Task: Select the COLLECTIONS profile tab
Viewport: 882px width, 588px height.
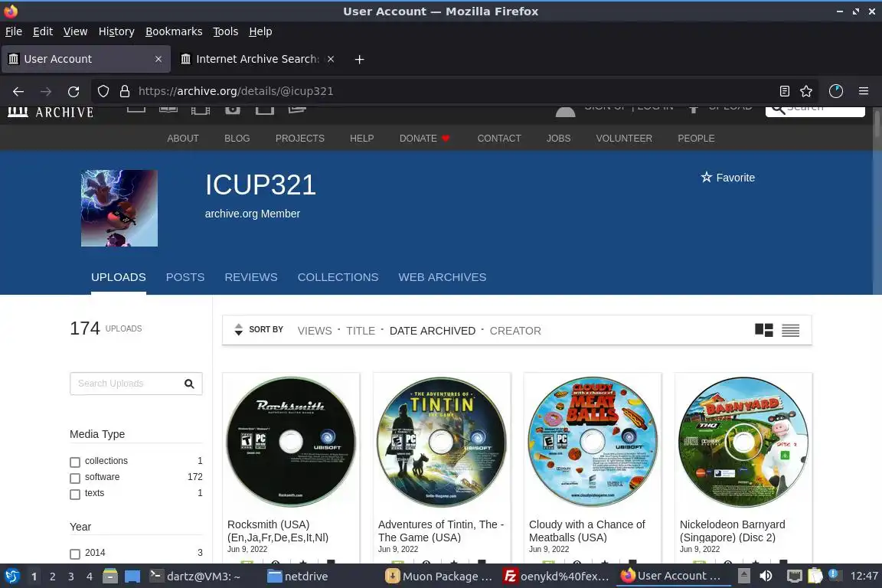Action: pyautogui.click(x=338, y=277)
